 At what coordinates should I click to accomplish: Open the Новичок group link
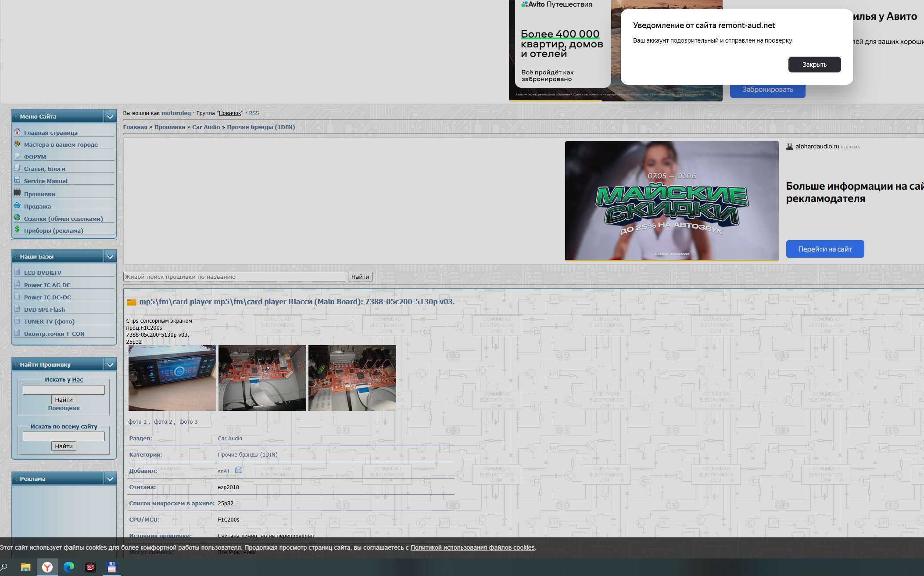tap(230, 113)
